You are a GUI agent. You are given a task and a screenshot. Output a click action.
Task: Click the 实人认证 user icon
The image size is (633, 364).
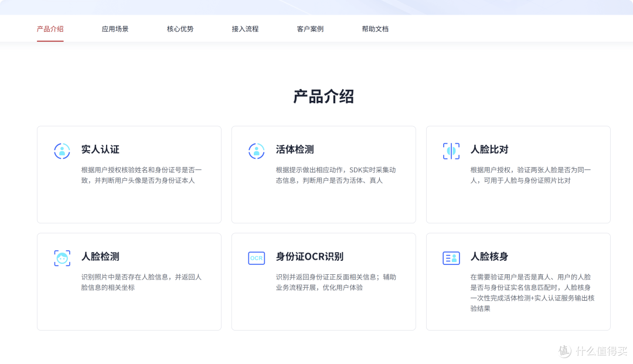point(62,151)
